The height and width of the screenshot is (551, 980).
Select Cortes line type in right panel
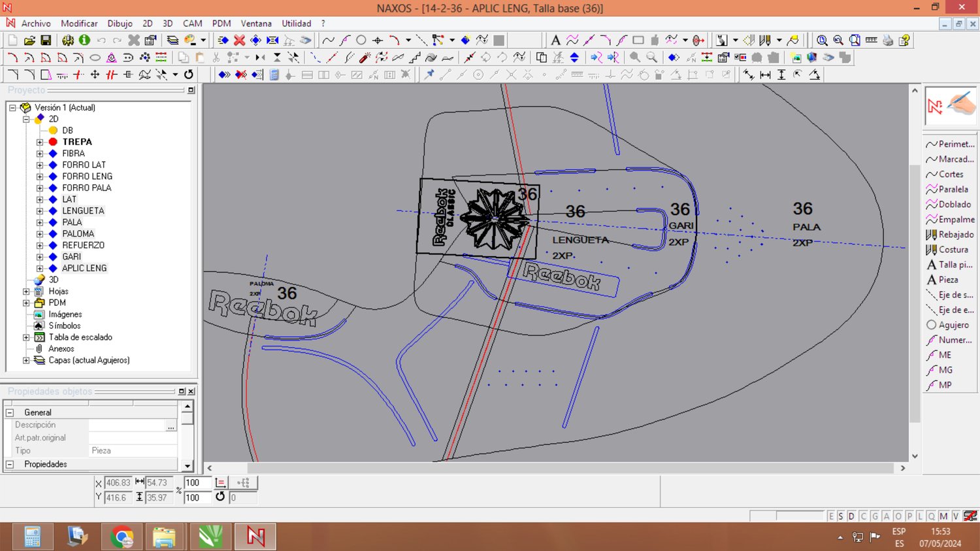click(x=944, y=175)
